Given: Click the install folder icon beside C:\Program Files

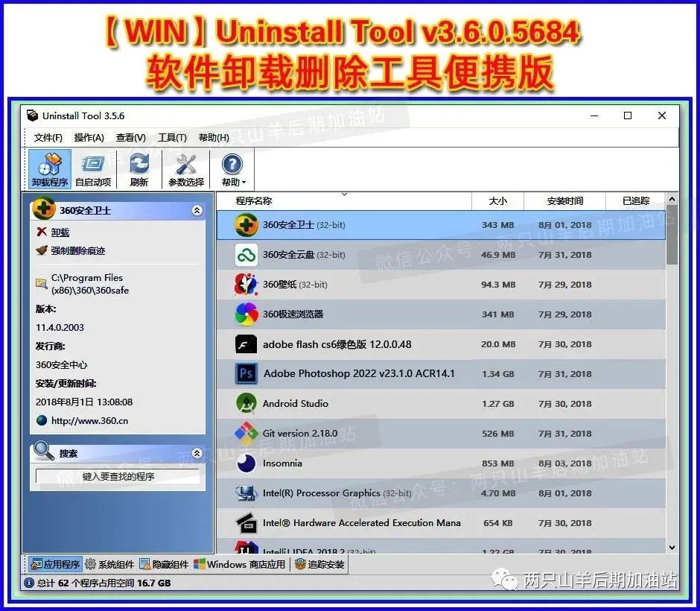Looking at the screenshot, I should pyautogui.click(x=42, y=283).
